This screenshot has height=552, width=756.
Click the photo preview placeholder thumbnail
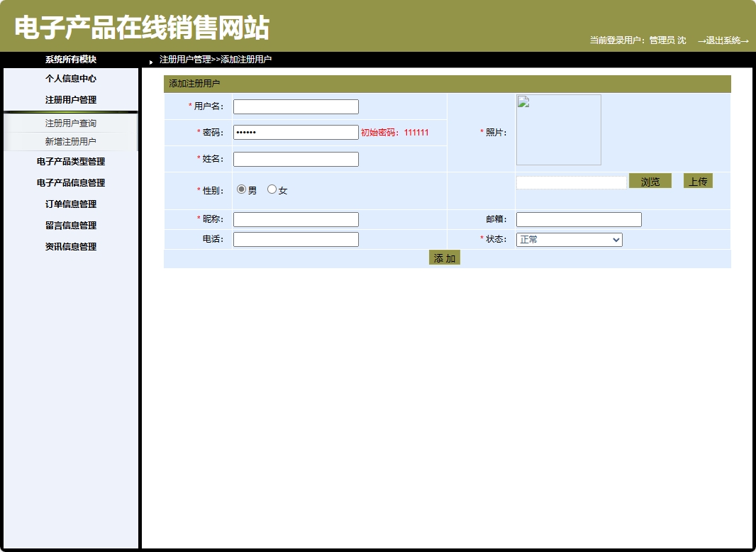click(x=558, y=129)
